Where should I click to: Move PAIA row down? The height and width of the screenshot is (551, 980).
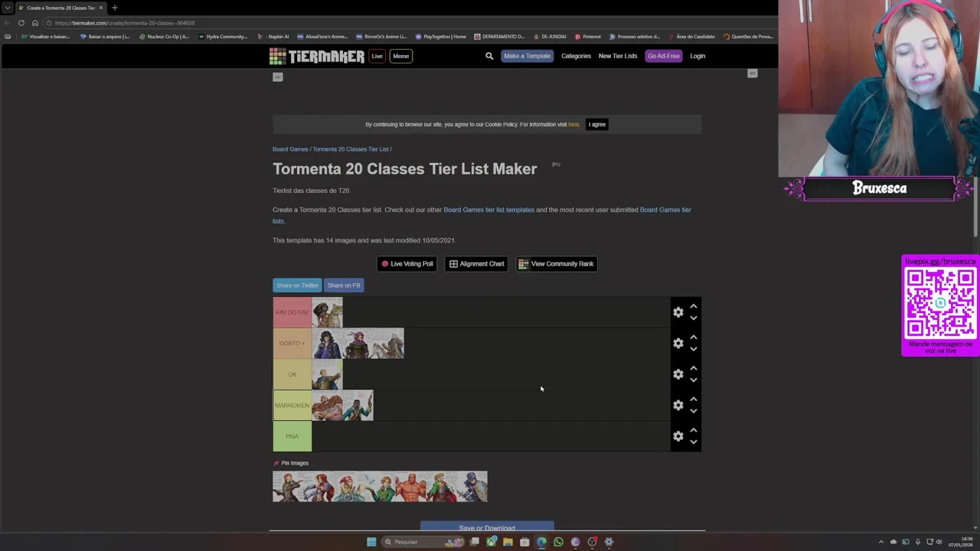693,442
